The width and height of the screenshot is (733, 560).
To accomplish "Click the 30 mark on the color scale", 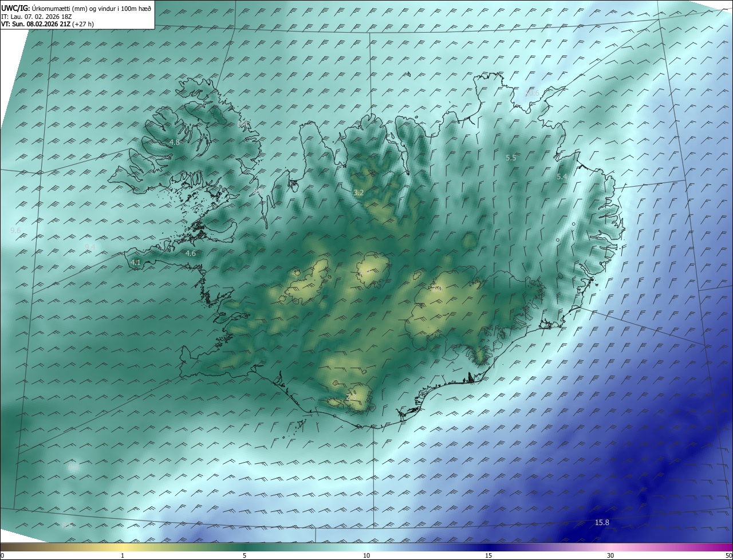I will [x=610, y=556].
